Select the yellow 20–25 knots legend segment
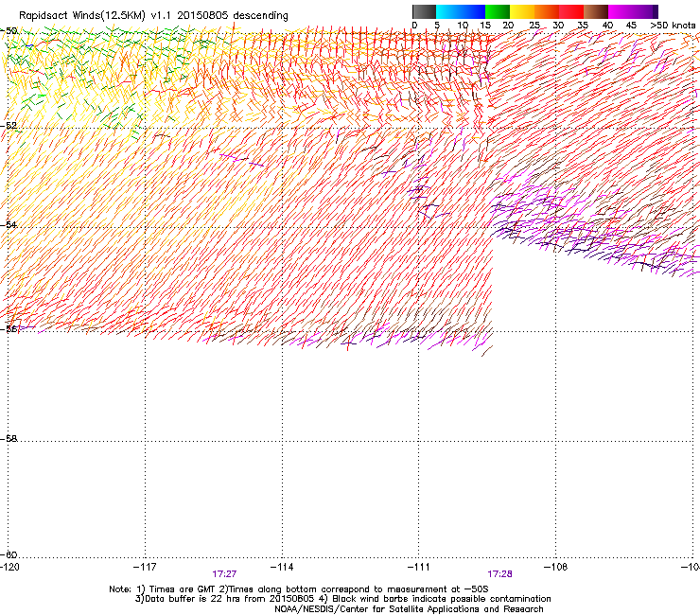The height and width of the screenshot is (615, 700). [522, 11]
